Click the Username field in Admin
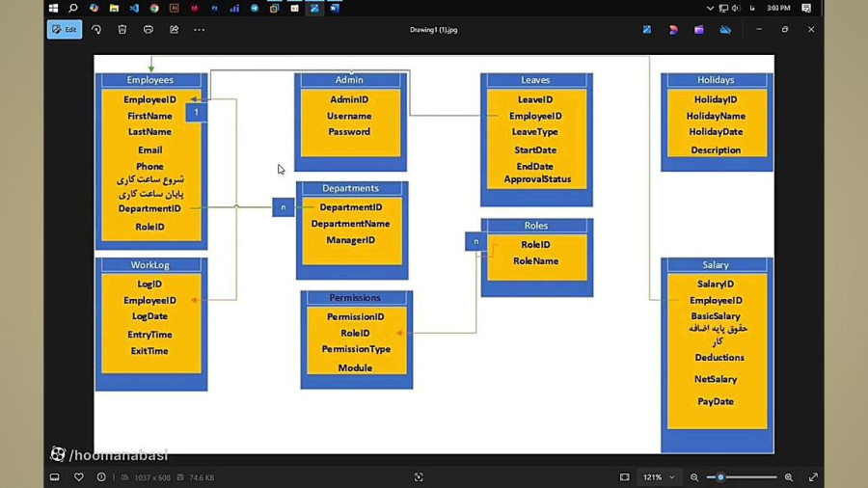 coord(349,116)
